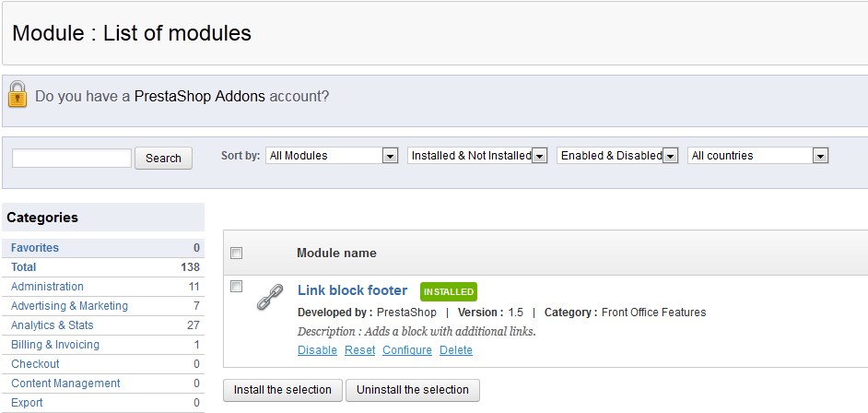This screenshot has width=868, height=413.
Task: Click the padlock icon beside Addons account
Action: pos(18,94)
